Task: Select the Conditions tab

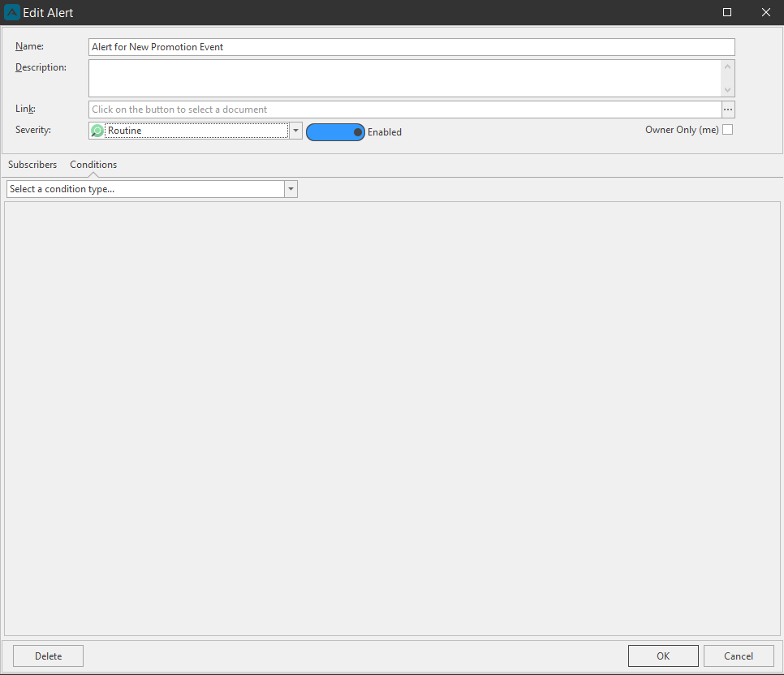Action: click(93, 165)
